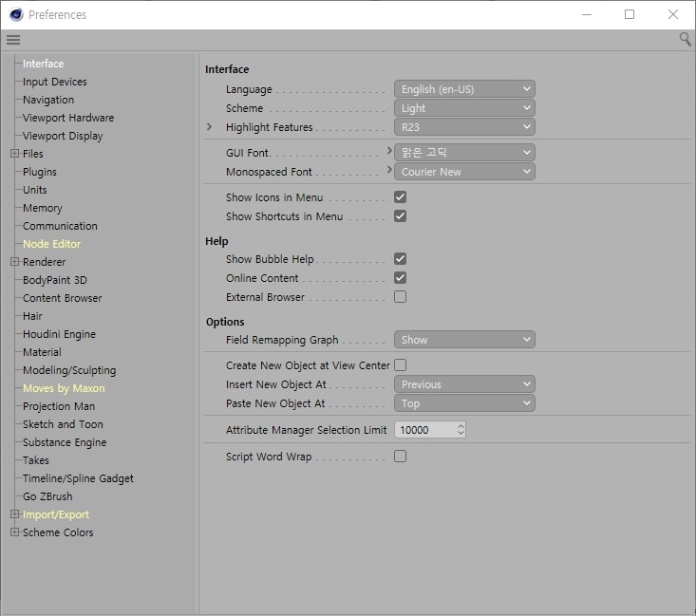This screenshot has width=696, height=616.
Task: Open the Scheme dropdown set to Light
Action: [464, 108]
